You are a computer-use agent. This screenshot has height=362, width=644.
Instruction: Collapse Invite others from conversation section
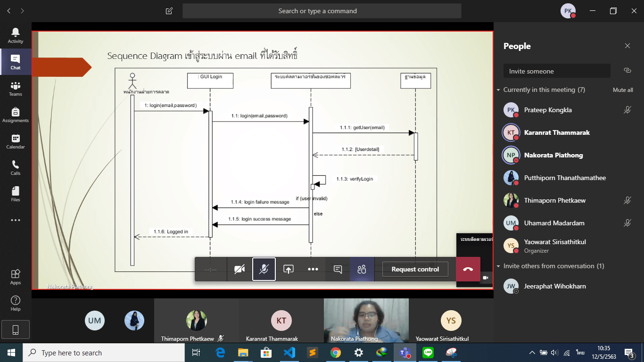498,266
